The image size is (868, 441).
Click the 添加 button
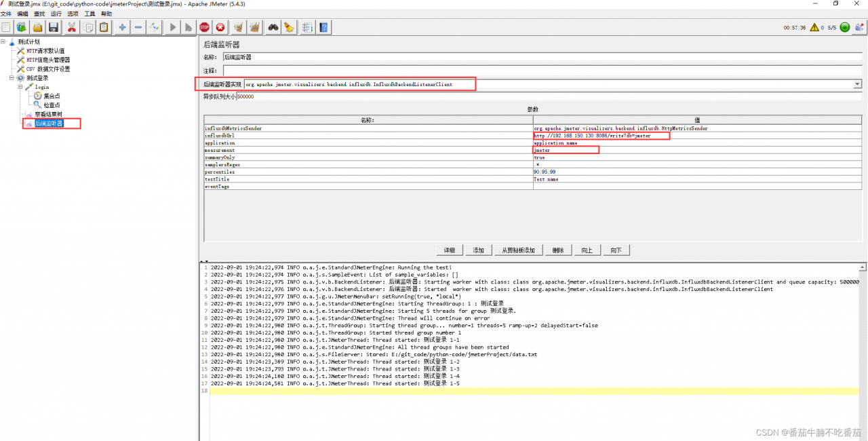click(x=479, y=250)
